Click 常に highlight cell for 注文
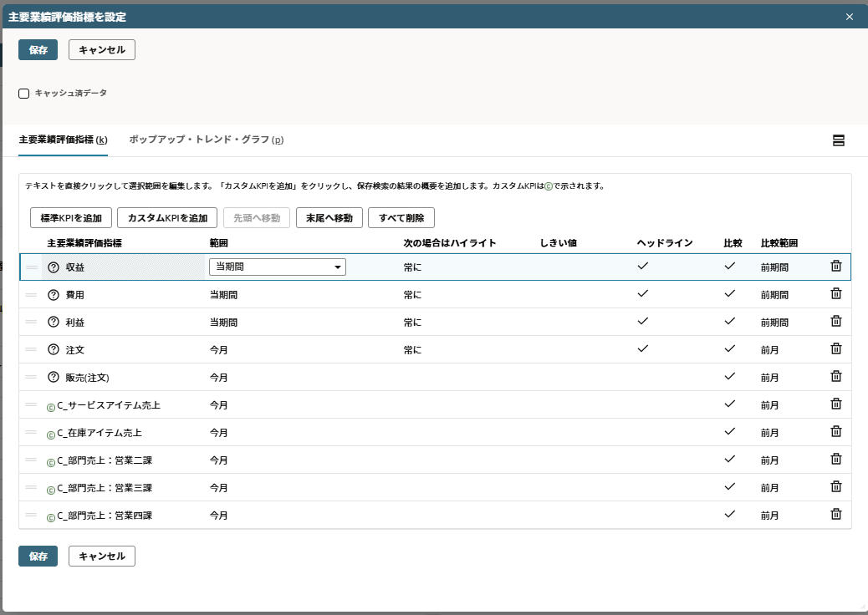 pos(412,350)
